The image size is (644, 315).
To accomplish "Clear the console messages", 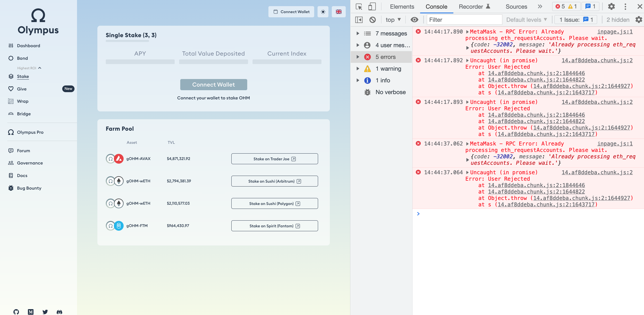I will pos(373,20).
